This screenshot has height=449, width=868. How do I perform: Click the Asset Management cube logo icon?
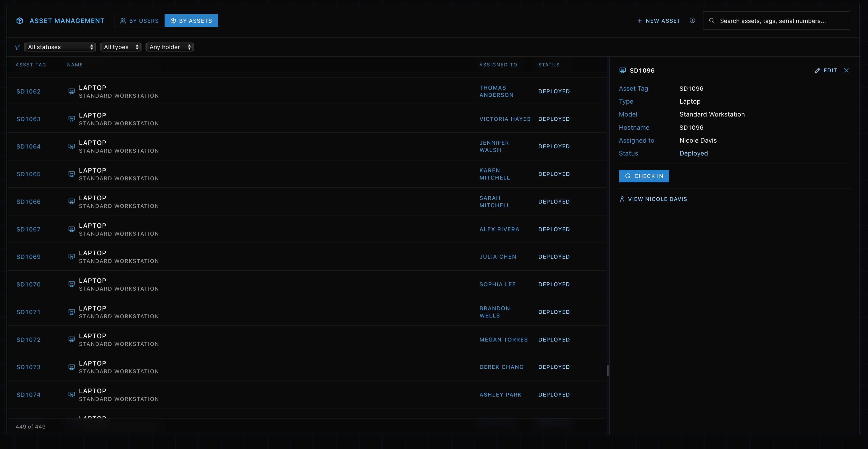click(20, 21)
